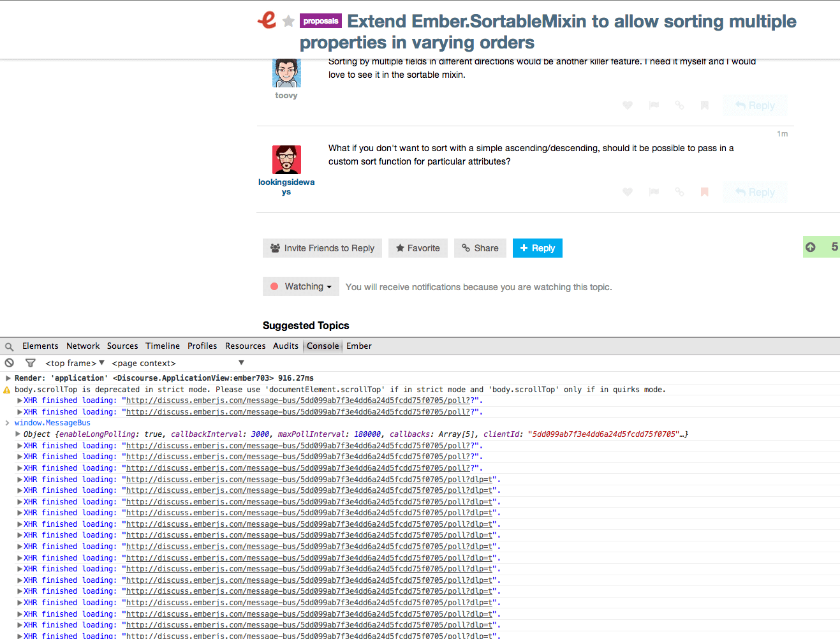Click the Ember logo icon
The width and height of the screenshot is (840, 639).
click(267, 20)
